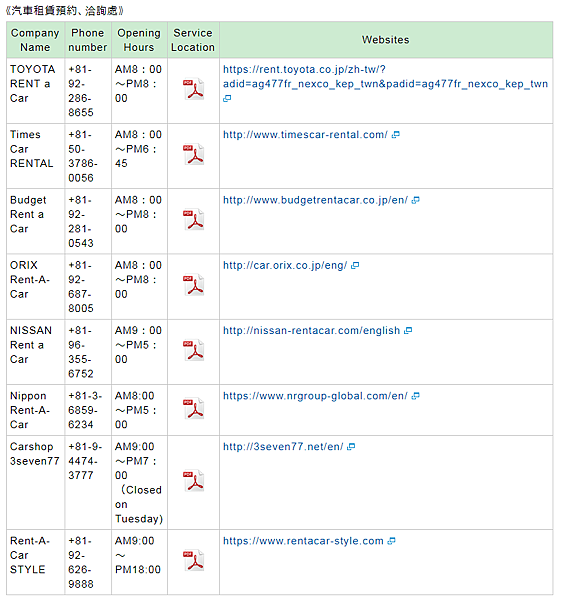Image resolution: width=565 pixels, height=600 pixels.
Task: Open Times Car RENTAL service location PDF
Action: coord(194,154)
